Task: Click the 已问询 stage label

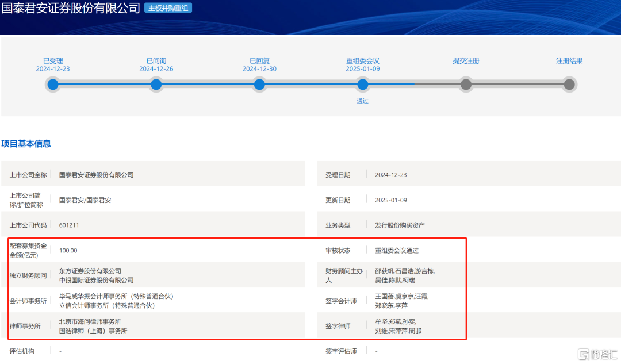Action: (156, 60)
